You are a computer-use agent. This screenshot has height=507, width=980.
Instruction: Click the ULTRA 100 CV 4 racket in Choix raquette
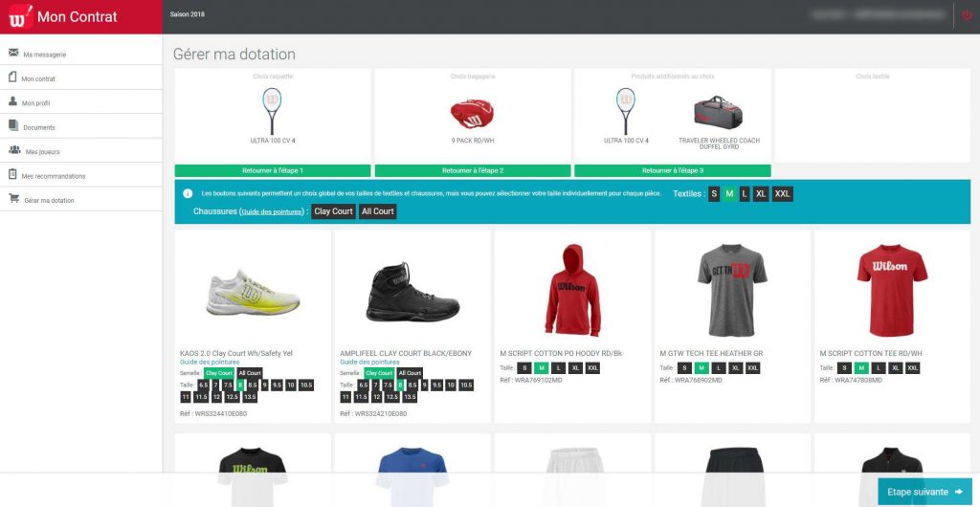(x=272, y=111)
